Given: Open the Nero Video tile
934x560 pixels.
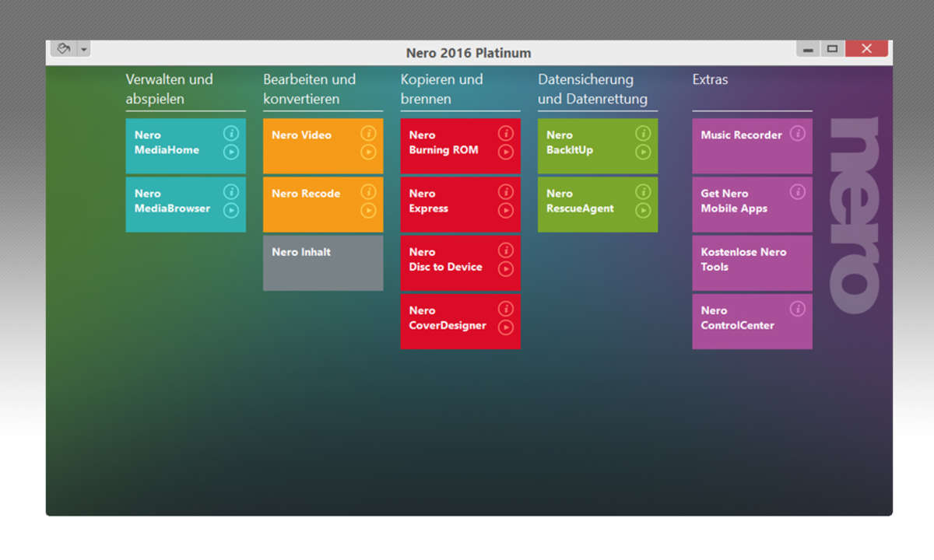Looking at the screenshot, I should [x=323, y=146].
